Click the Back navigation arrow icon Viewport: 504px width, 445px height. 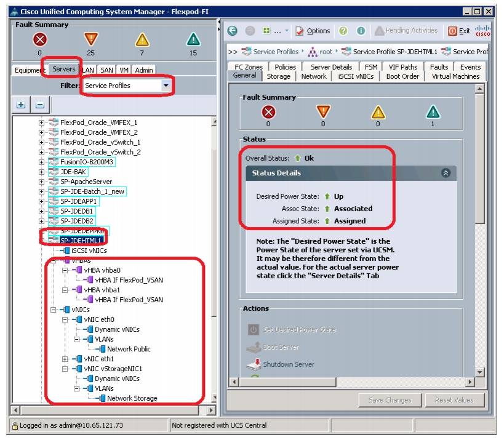(233, 31)
